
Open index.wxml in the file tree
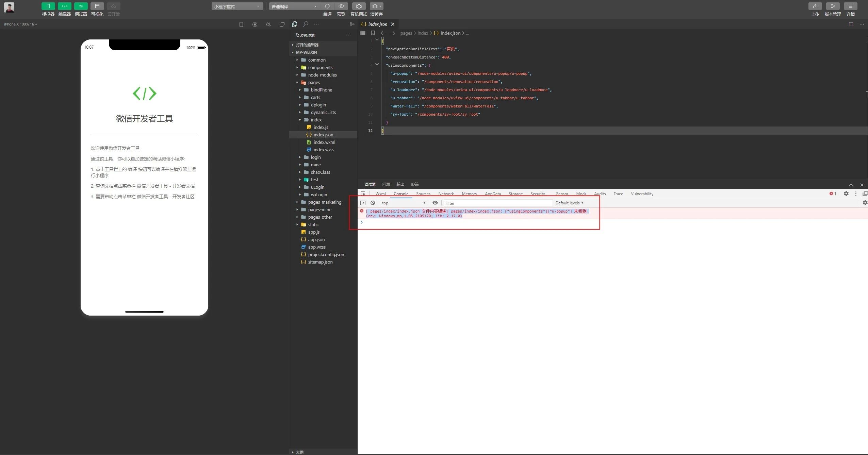[324, 142]
